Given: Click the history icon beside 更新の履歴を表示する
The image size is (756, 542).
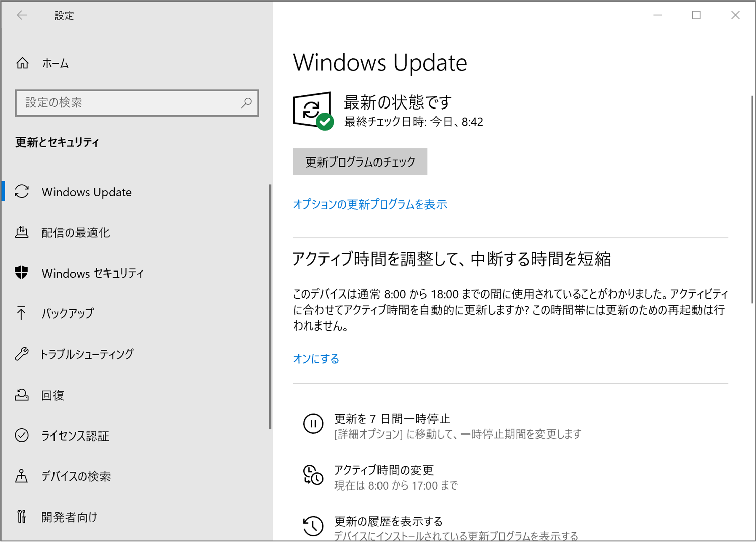Looking at the screenshot, I should (x=313, y=526).
